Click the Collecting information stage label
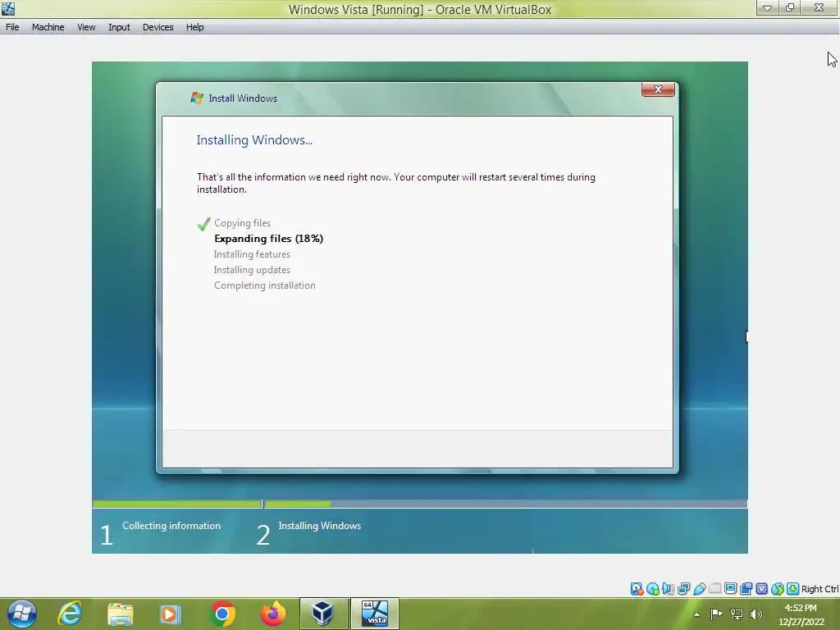This screenshot has width=840, height=630. pos(171,526)
